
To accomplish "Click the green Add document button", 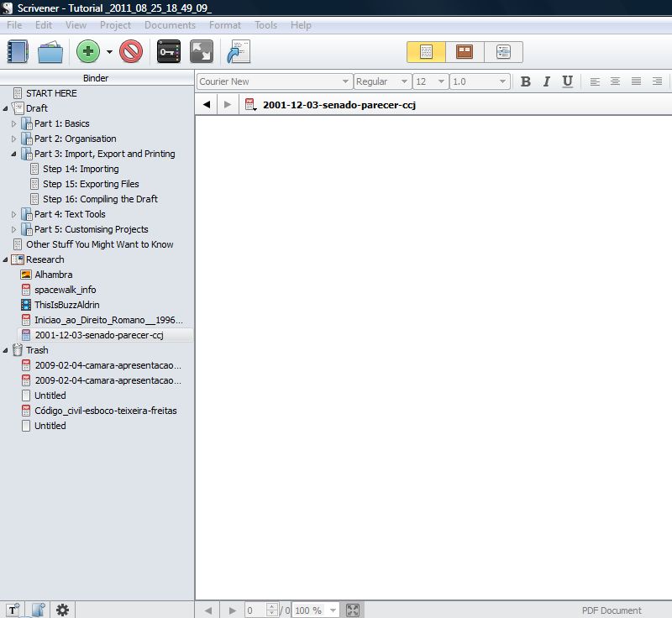I will pyautogui.click(x=88, y=52).
